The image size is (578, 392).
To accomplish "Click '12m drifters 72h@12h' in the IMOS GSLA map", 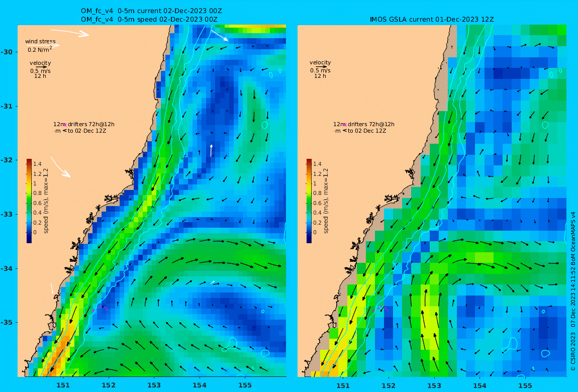I will point(363,124).
